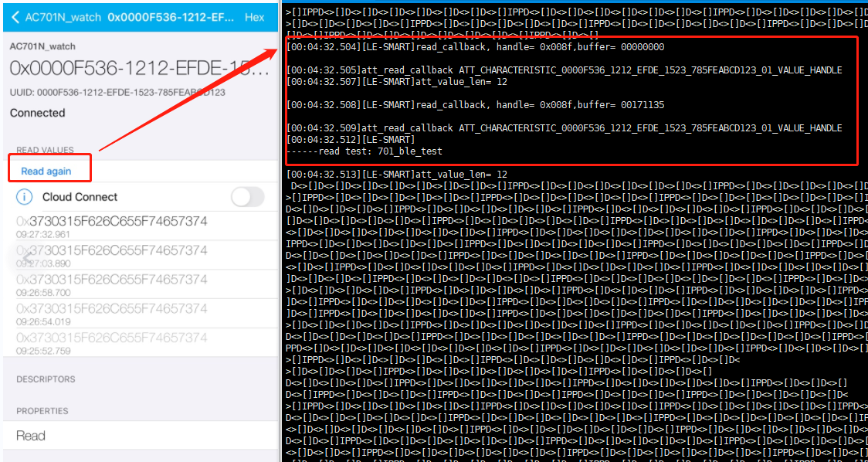Click log line with buffer= 00171135
Screen dimensions: 868x462
476,105
